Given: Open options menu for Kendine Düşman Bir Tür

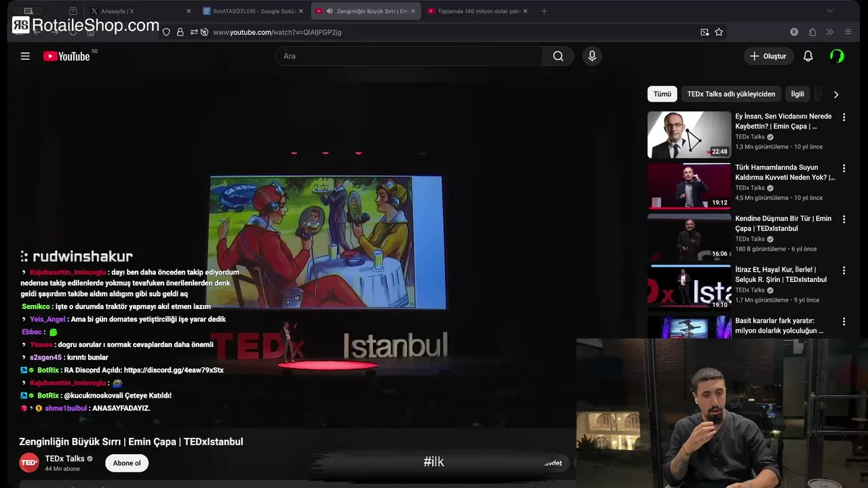Looking at the screenshot, I should coord(844,220).
